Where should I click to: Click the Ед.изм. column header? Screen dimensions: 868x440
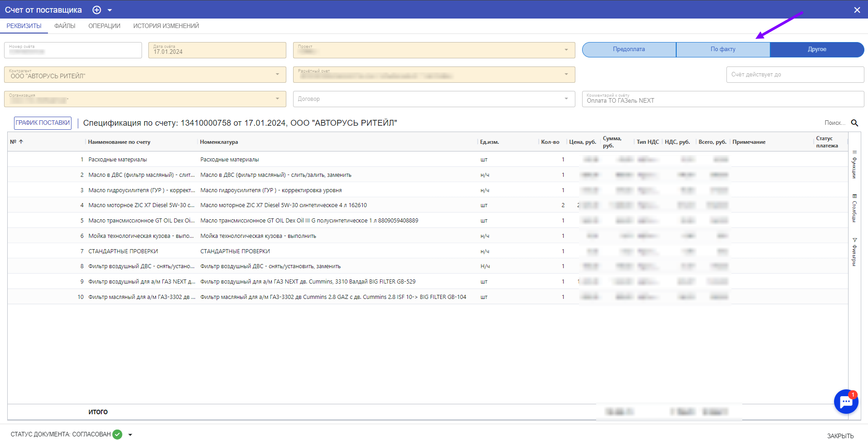(x=489, y=142)
